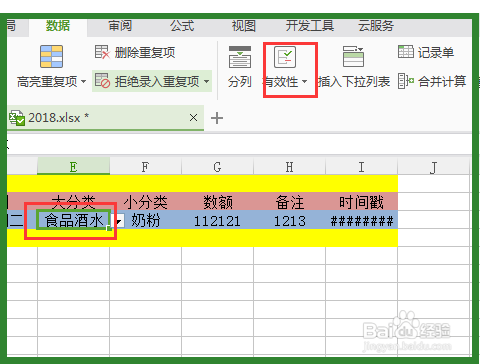480x364 pixels.
Task: Select the cell containing 奶粉
Action: point(146,220)
